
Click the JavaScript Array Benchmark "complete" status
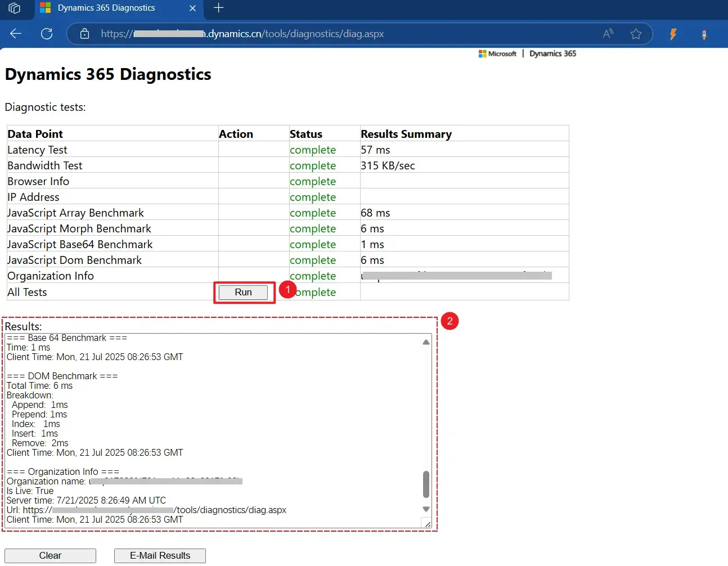point(313,213)
